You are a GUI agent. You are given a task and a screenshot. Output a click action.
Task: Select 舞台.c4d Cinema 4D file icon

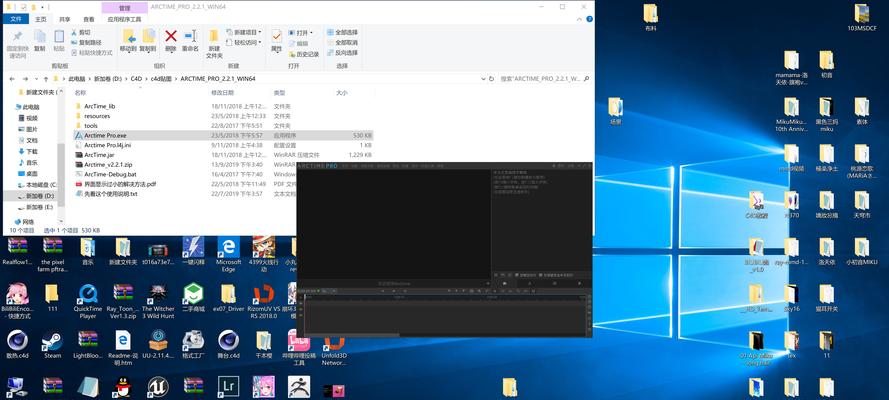click(x=228, y=344)
